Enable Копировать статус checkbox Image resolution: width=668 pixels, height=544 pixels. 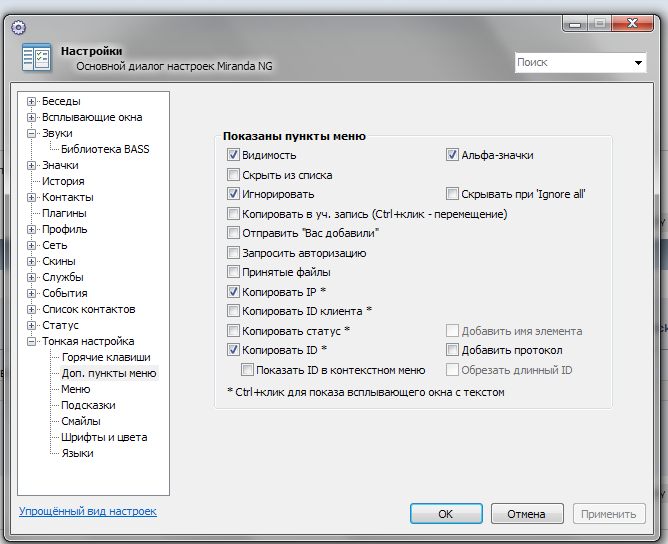[x=233, y=331]
